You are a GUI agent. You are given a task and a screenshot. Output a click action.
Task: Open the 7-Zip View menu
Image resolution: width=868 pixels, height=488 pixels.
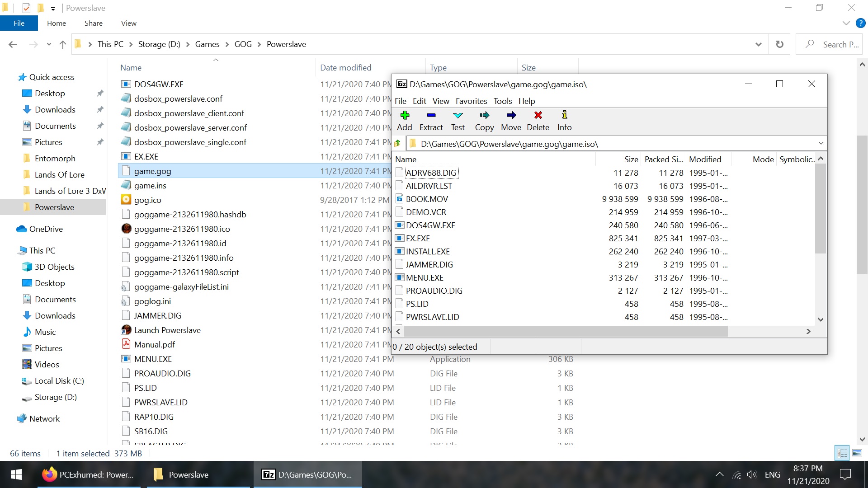(441, 101)
